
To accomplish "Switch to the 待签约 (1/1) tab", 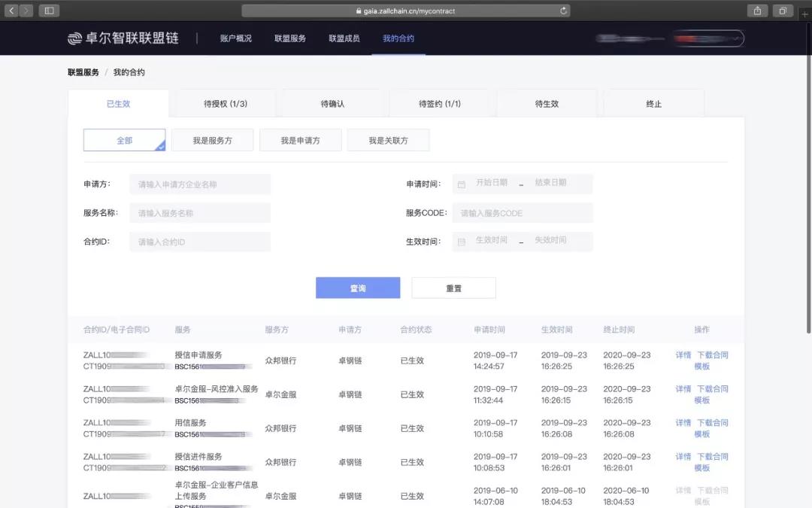I will [440, 104].
